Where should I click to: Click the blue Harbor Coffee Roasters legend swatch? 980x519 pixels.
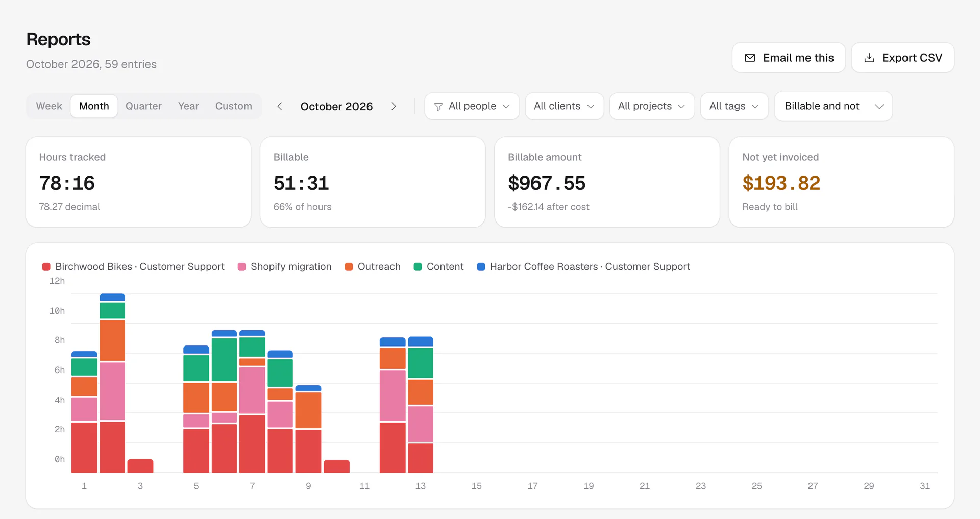[481, 267]
